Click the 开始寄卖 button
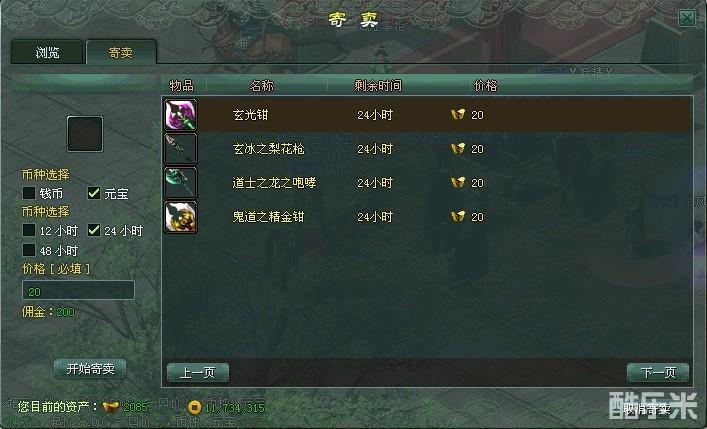The height and width of the screenshot is (429, 707). 90,369
